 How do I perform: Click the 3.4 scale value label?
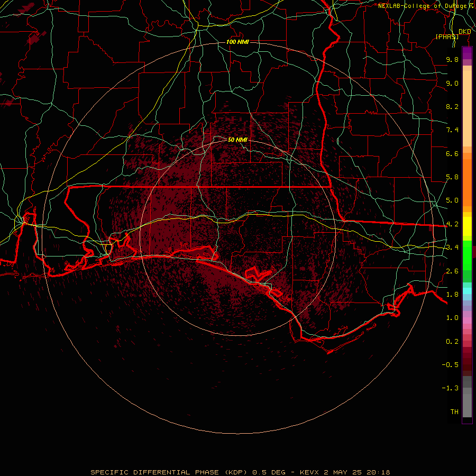point(452,248)
